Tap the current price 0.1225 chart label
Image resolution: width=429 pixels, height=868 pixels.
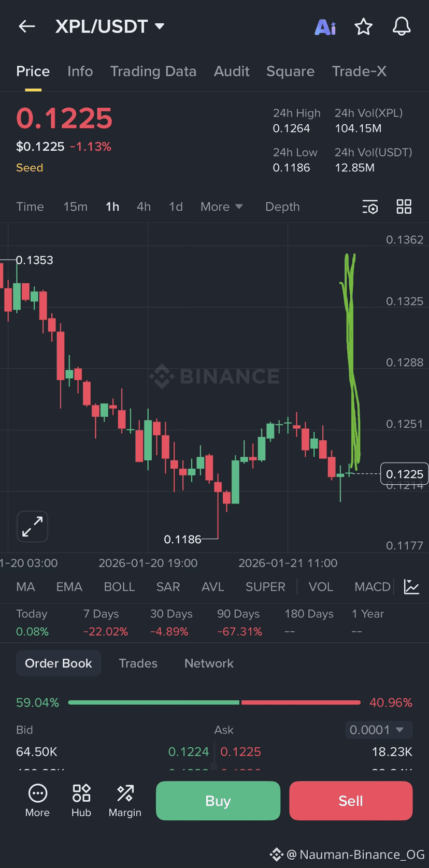[x=405, y=474]
